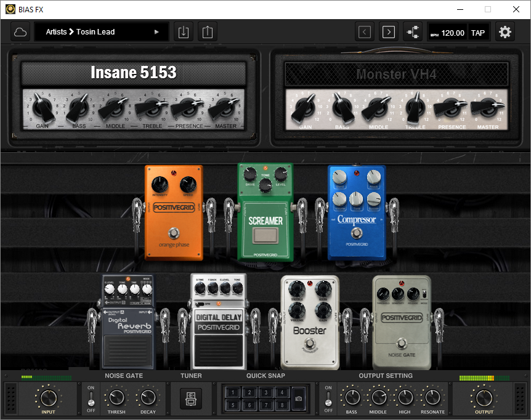Select Quick Snap slot 6
Viewport: 531px width, 420px height.
tap(249, 405)
